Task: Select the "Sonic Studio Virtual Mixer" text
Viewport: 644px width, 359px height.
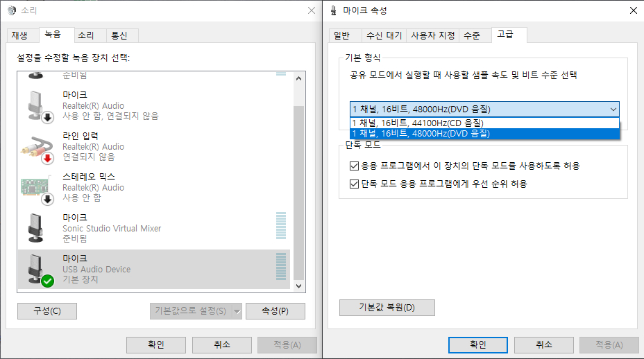Action: click(x=112, y=229)
